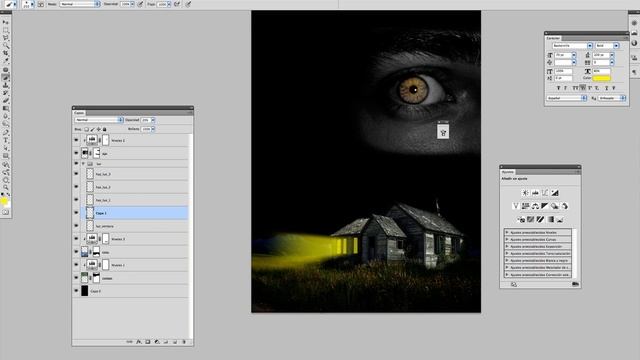Screen dimensions: 640x360
Task: Hide the Niveles 1 layer
Action: tap(76, 265)
